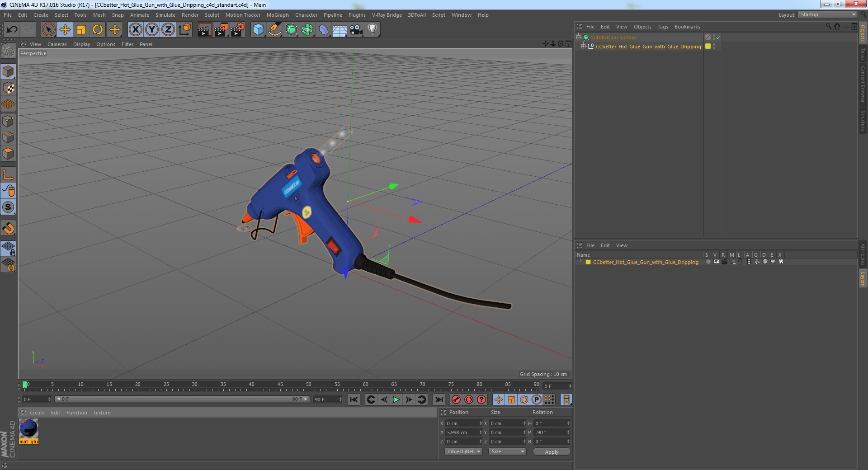
Task: Switch to Texture mode
Action: click(8, 88)
